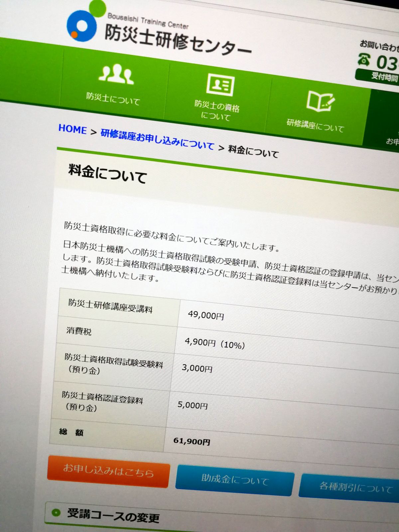
Task: Click the 受講コースの変更 section heading
Action: [113, 516]
